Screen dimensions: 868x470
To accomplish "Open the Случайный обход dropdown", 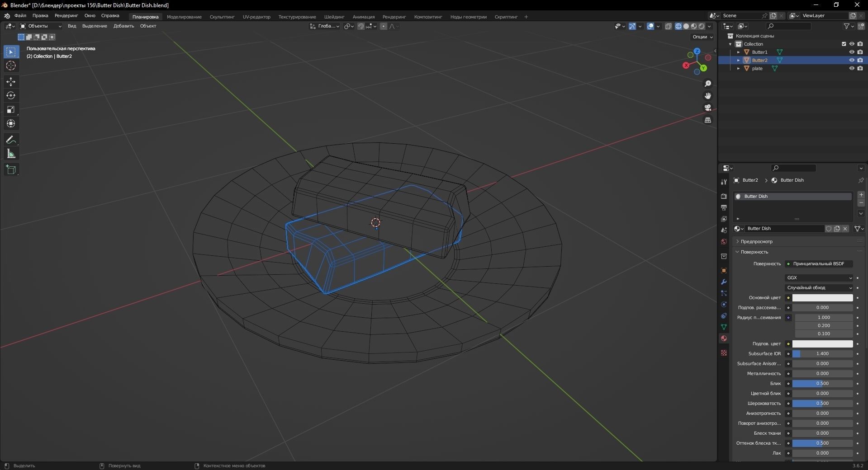I will tap(819, 288).
